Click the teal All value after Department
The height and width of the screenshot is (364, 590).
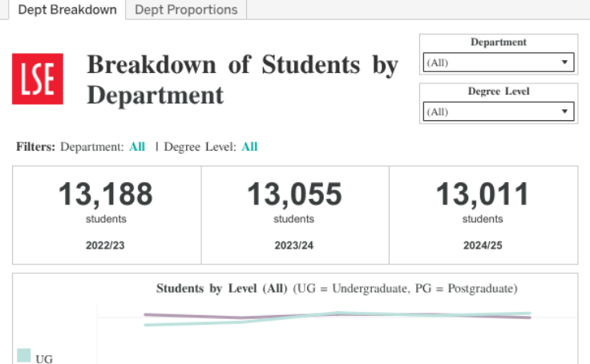(137, 147)
